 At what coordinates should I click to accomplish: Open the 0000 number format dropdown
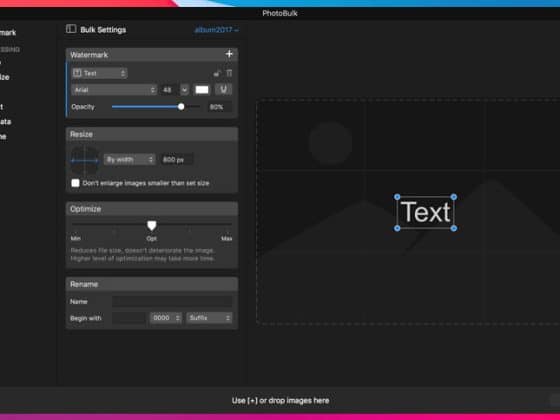[166, 318]
